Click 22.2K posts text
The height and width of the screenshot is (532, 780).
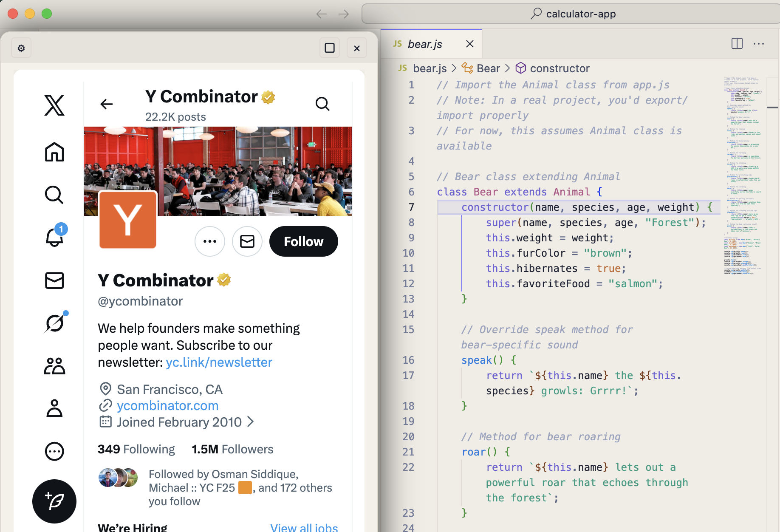[x=175, y=117]
